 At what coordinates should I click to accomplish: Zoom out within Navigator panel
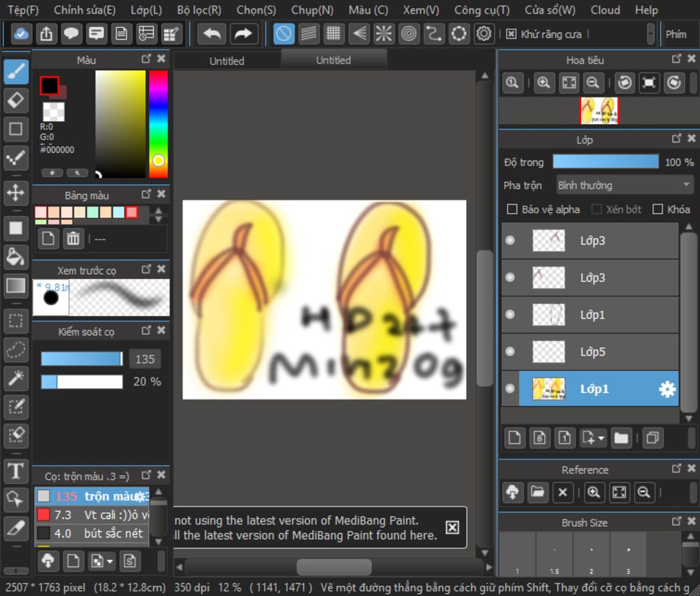pos(593,83)
